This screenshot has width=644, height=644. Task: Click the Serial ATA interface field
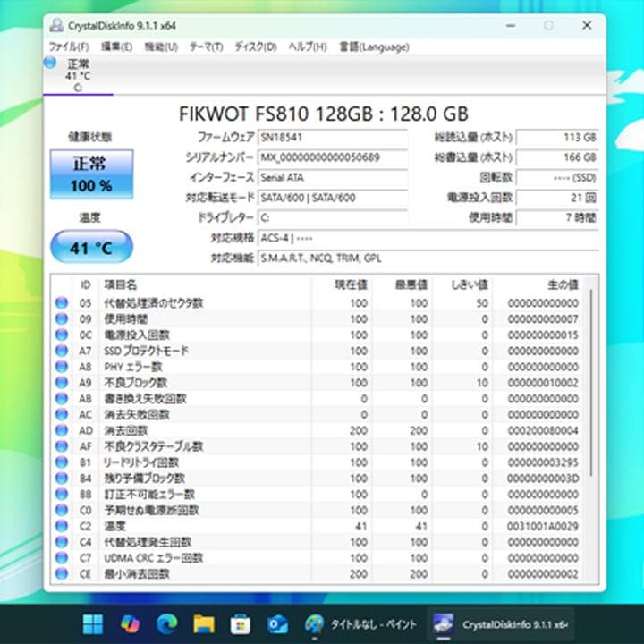coord(333,177)
